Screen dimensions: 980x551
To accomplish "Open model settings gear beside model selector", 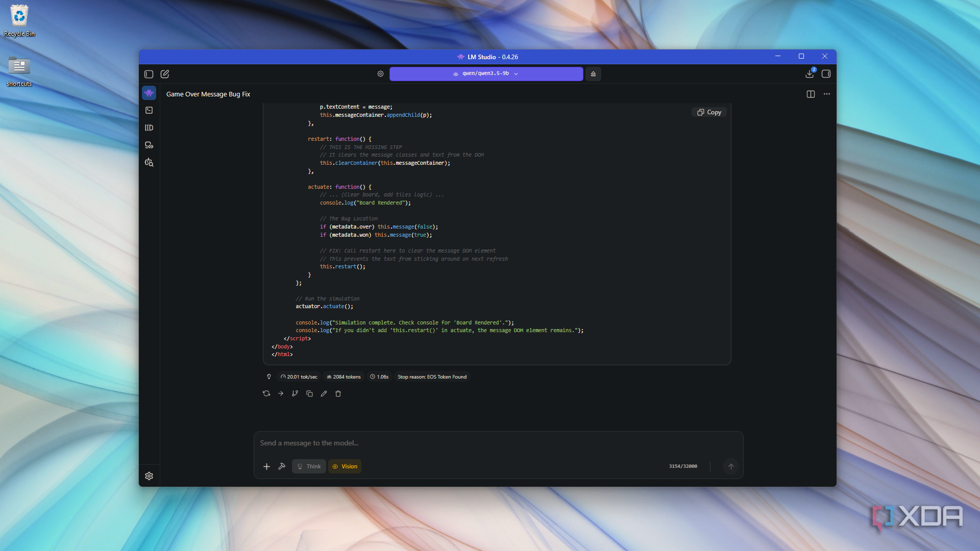I will [x=380, y=74].
